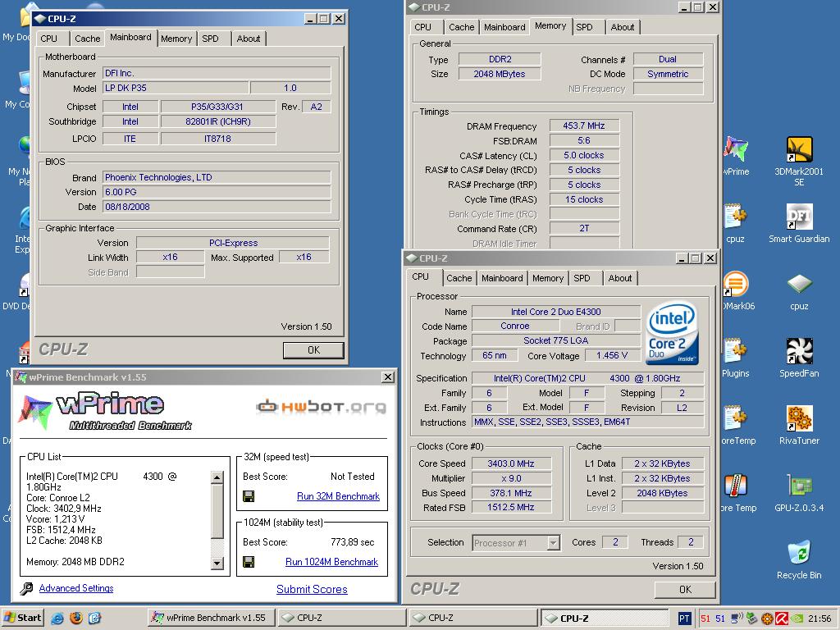Click the 773,89 sec best score
Screen dimensions: 840x630
352,542
